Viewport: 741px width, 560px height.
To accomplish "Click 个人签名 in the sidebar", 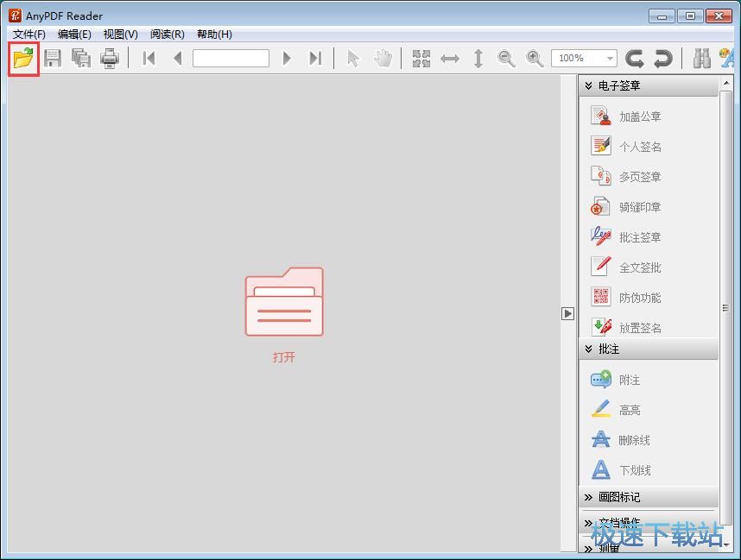I will coord(639,147).
